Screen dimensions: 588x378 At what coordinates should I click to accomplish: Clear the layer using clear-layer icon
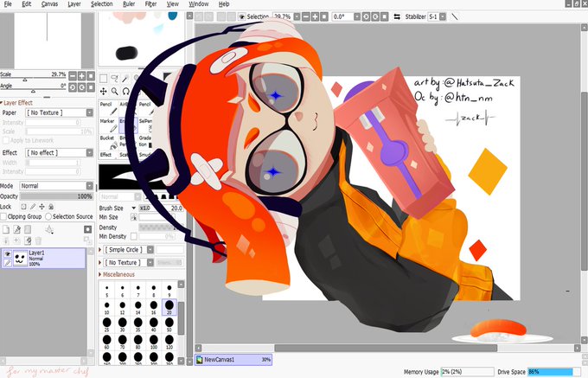[x=28, y=240]
